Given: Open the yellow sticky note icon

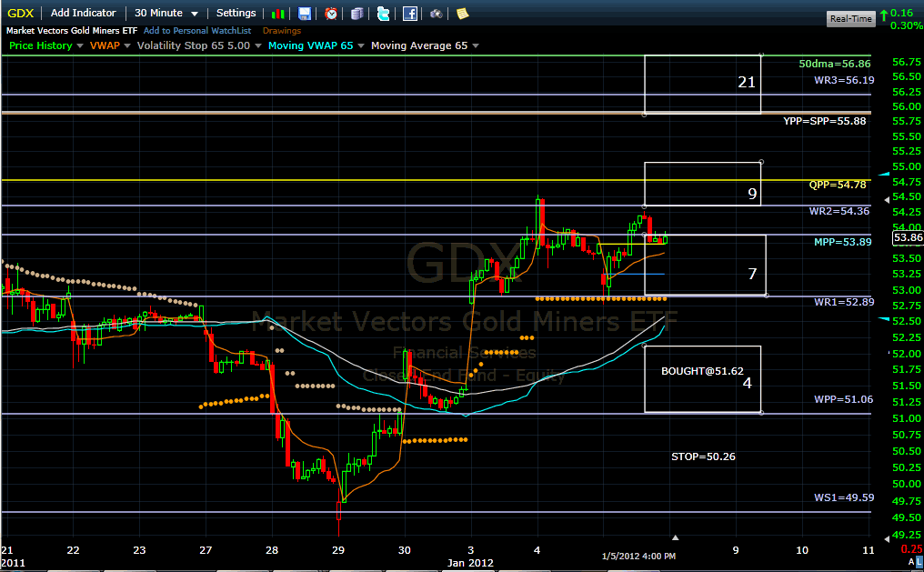Looking at the screenshot, I should pos(463,14).
